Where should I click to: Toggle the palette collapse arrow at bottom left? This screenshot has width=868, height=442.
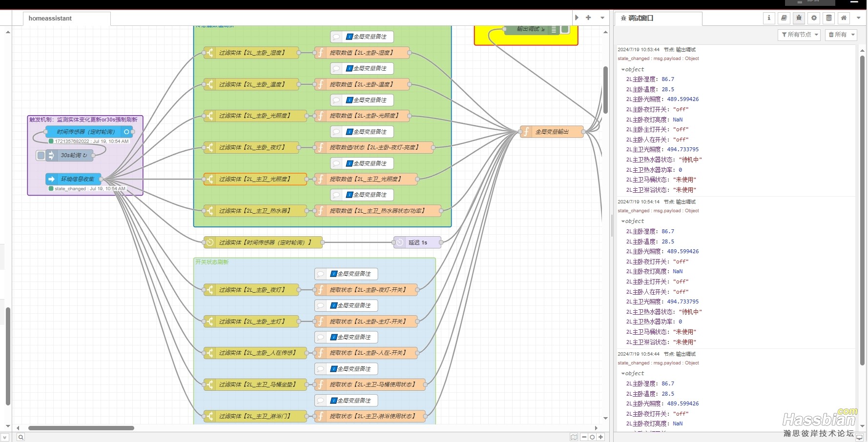pos(4,437)
